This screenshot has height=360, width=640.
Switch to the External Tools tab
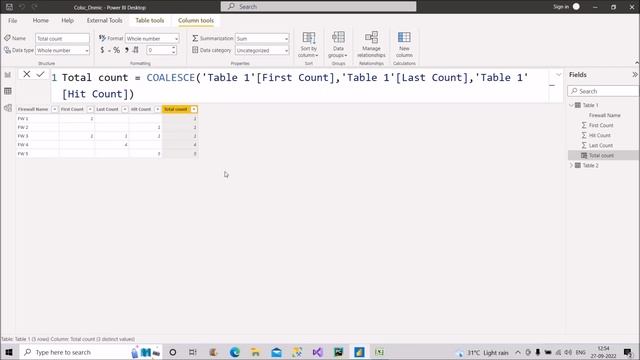point(104,20)
